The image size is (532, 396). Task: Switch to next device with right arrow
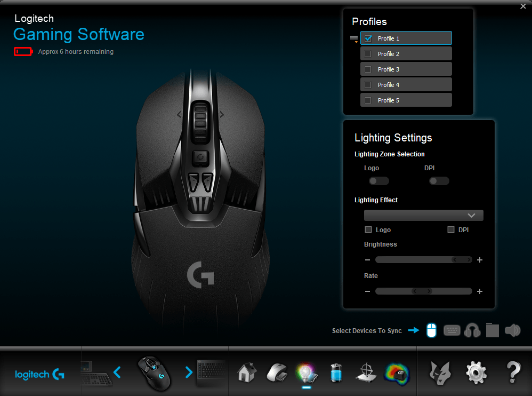click(x=189, y=372)
